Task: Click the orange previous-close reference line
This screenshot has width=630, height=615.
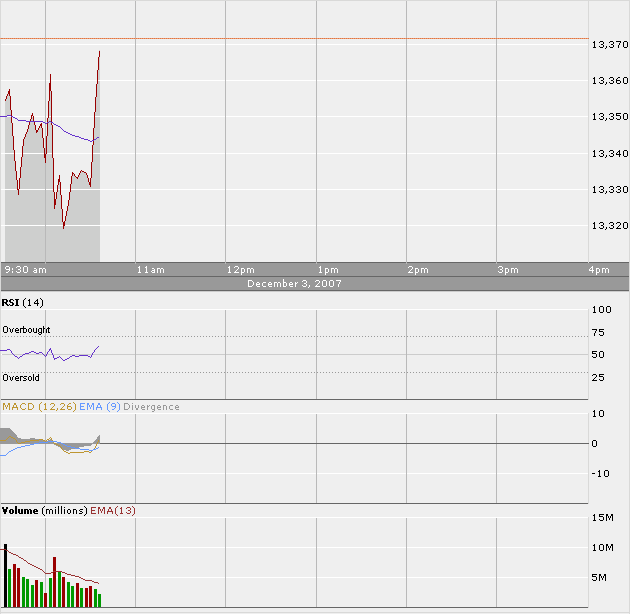Action: (x=294, y=39)
